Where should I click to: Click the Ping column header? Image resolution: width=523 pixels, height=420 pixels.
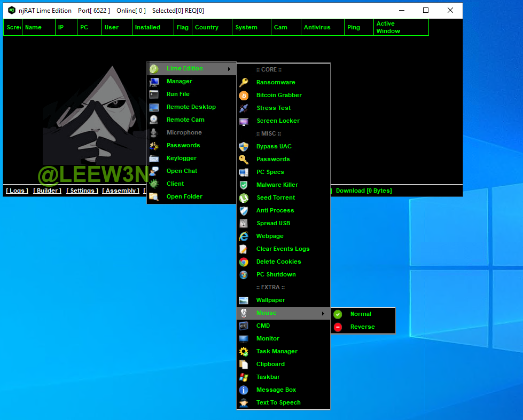point(354,27)
